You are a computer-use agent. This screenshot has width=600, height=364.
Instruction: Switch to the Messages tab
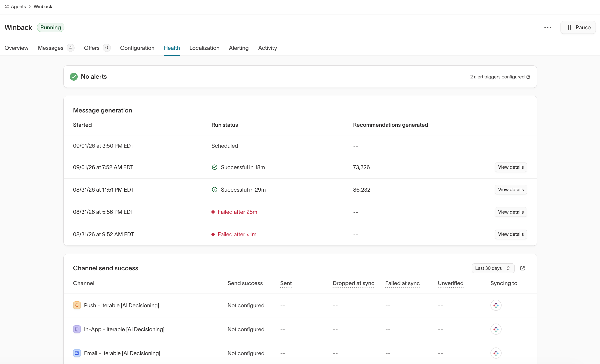(56, 48)
